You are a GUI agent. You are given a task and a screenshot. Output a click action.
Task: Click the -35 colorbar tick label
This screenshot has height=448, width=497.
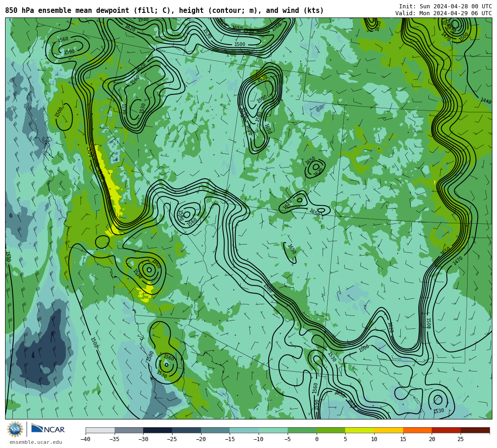coord(115,439)
